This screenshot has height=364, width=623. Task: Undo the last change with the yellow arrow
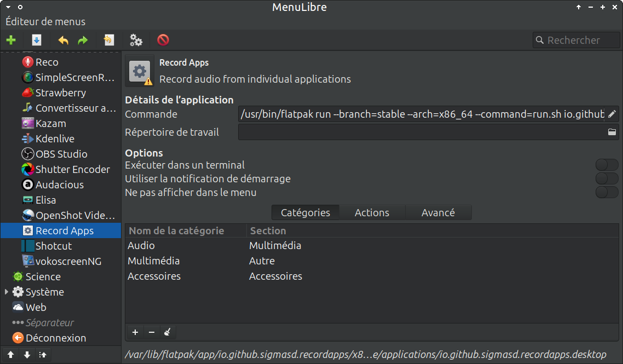[x=63, y=40]
